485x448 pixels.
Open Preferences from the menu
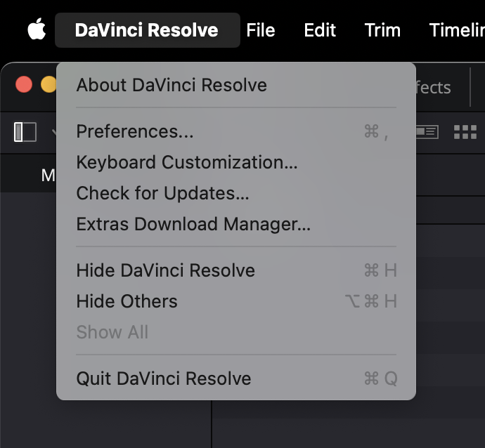click(135, 131)
